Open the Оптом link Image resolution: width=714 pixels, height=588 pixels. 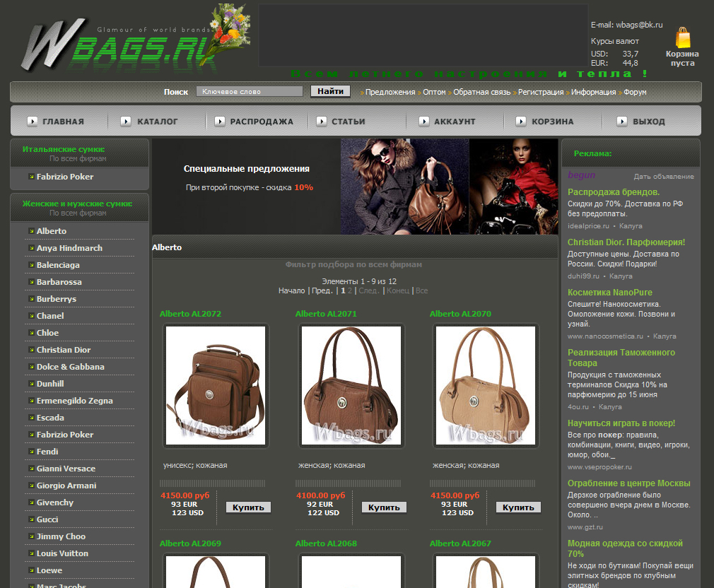click(x=435, y=92)
